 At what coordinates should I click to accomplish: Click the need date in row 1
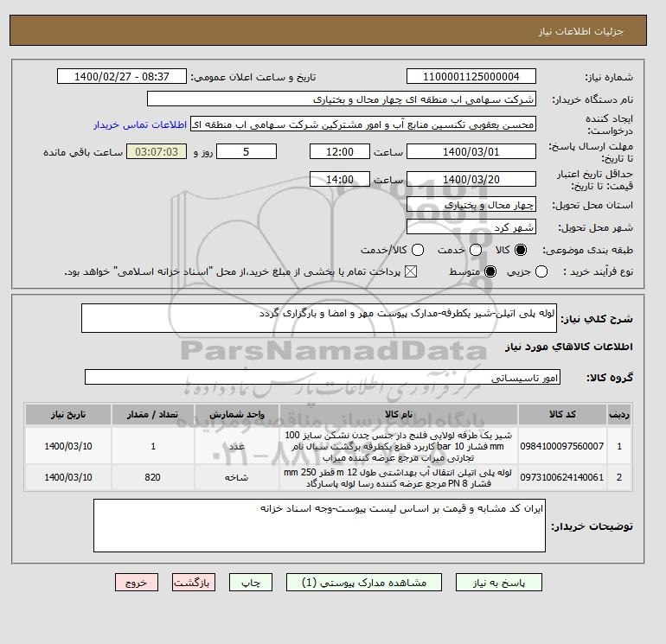click(68, 446)
